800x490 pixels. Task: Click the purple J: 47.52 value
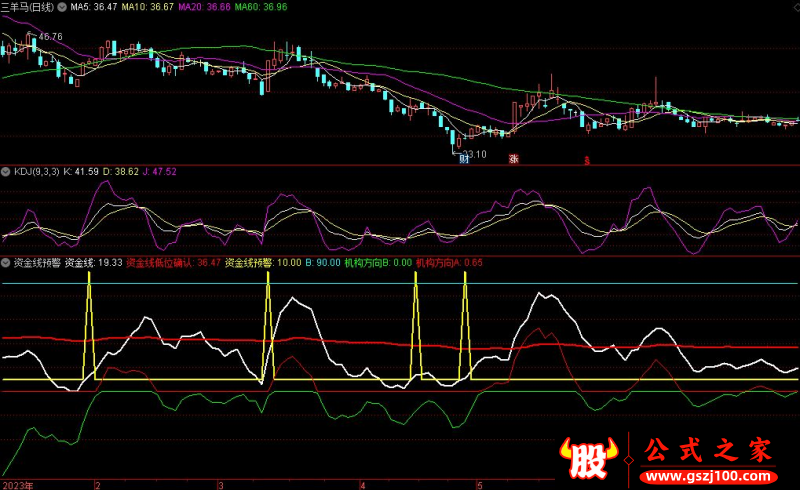159,172
